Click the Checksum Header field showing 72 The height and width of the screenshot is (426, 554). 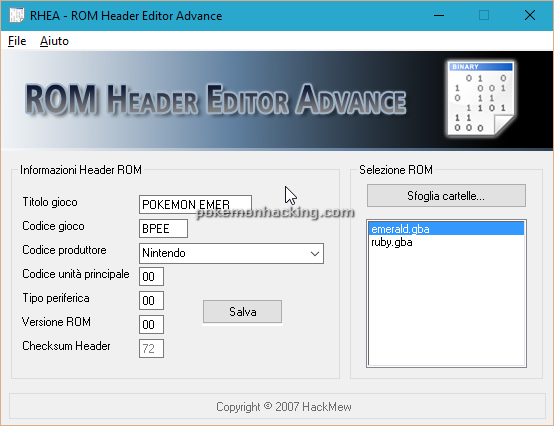tap(151, 349)
